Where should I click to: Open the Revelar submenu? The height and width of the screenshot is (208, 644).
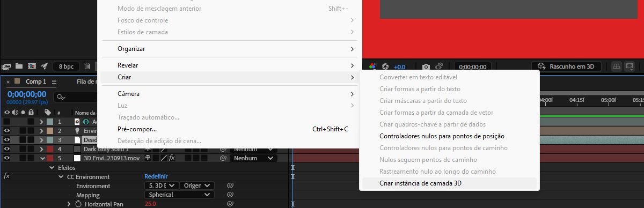coord(230,65)
